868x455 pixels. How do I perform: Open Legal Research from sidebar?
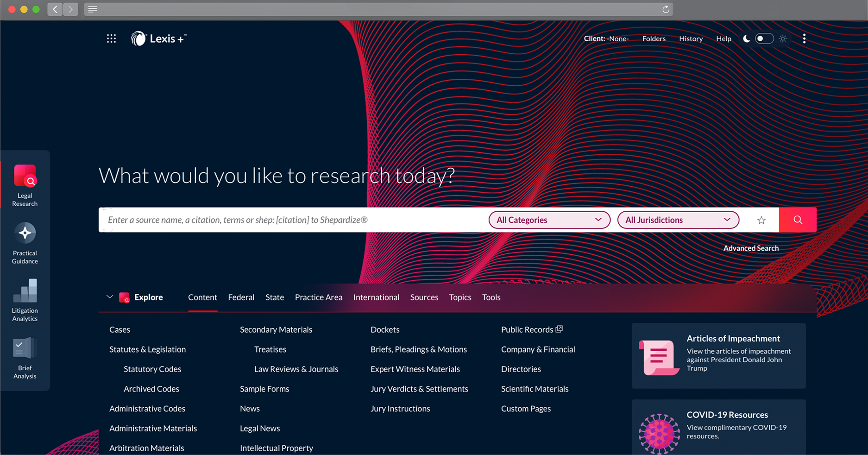25,185
